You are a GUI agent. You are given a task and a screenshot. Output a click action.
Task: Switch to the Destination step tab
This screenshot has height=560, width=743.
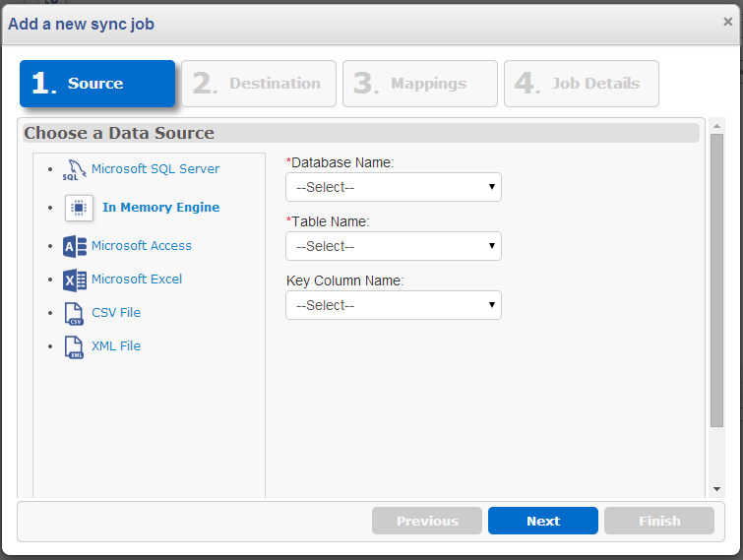point(259,84)
